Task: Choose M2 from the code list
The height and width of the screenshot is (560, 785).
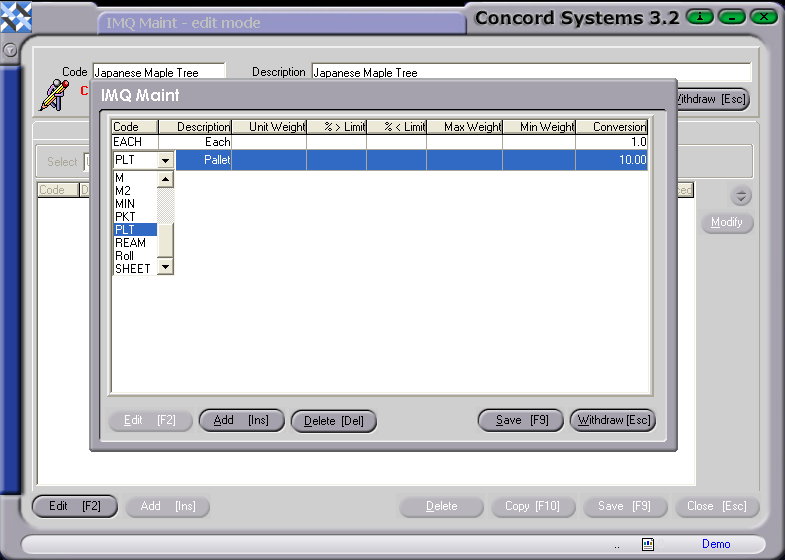Action: pyautogui.click(x=135, y=191)
